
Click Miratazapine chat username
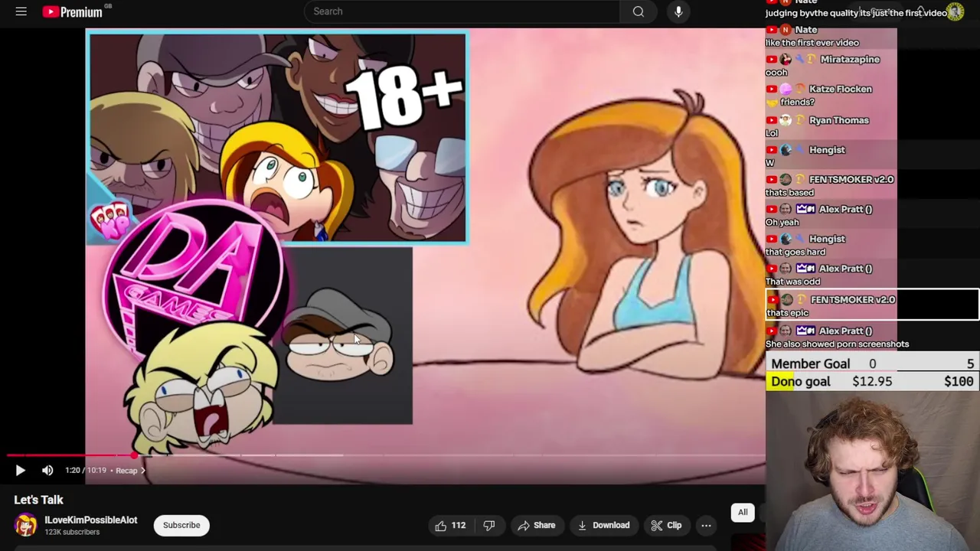click(x=850, y=59)
